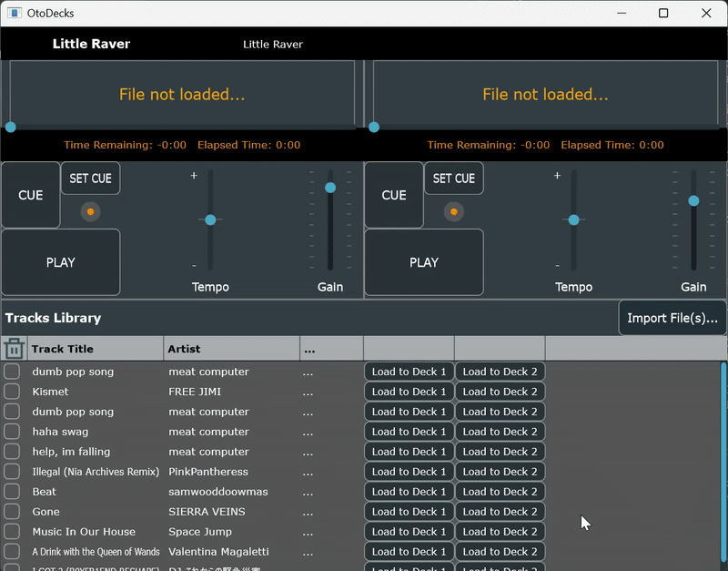Image resolution: width=728 pixels, height=571 pixels.
Task: Sort by Track Title column header
Action: (96, 349)
